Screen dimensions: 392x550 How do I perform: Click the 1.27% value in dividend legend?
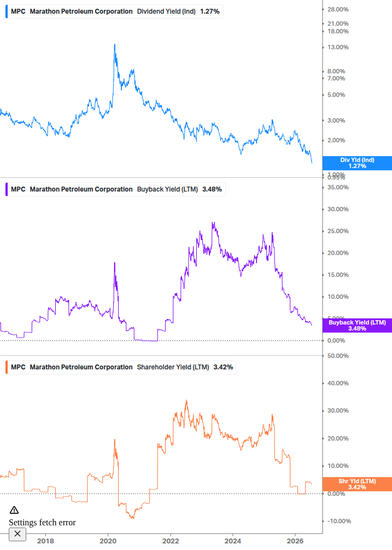click(x=210, y=11)
